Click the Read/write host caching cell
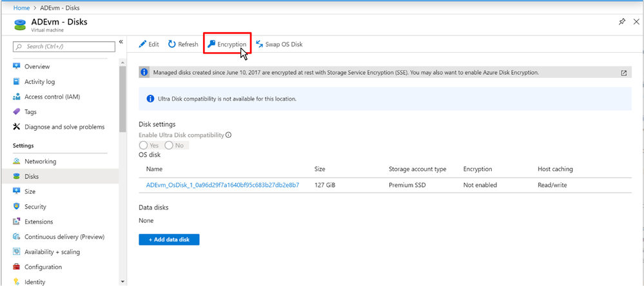Screen dimensions: 644x286 tap(552, 185)
